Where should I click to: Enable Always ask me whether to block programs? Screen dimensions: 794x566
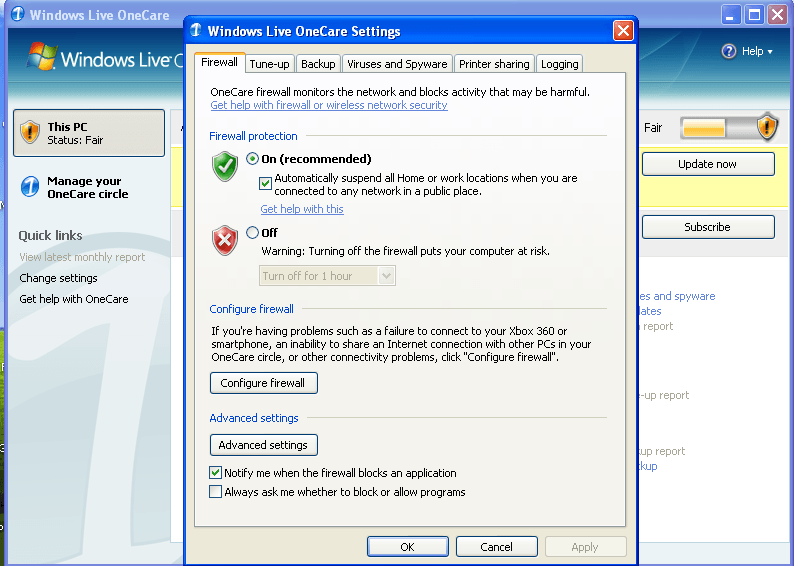pyautogui.click(x=215, y=492)
